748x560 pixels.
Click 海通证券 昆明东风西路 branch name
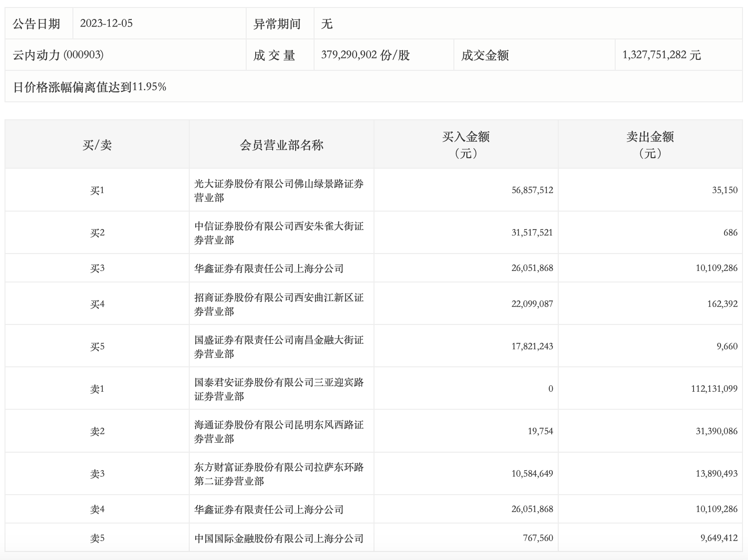pos(279,431)
